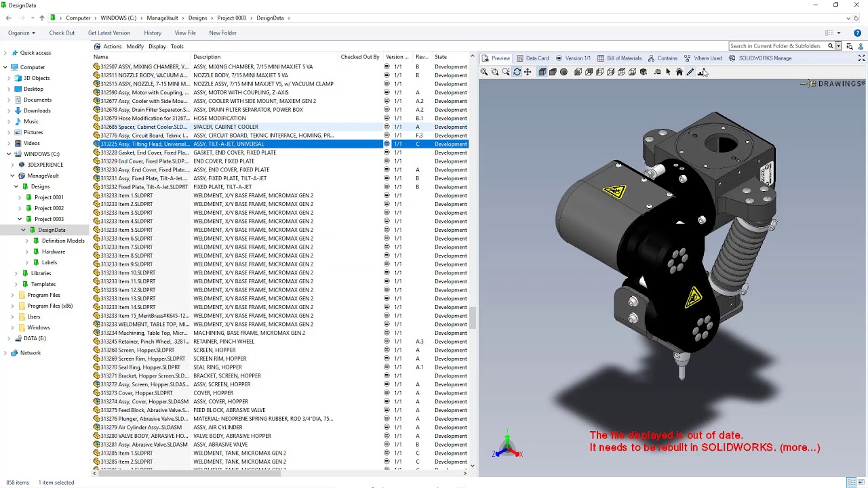868x488 pixels.
Task: Click the version icon for 312685 Spacer row
Action: point(387,127)
